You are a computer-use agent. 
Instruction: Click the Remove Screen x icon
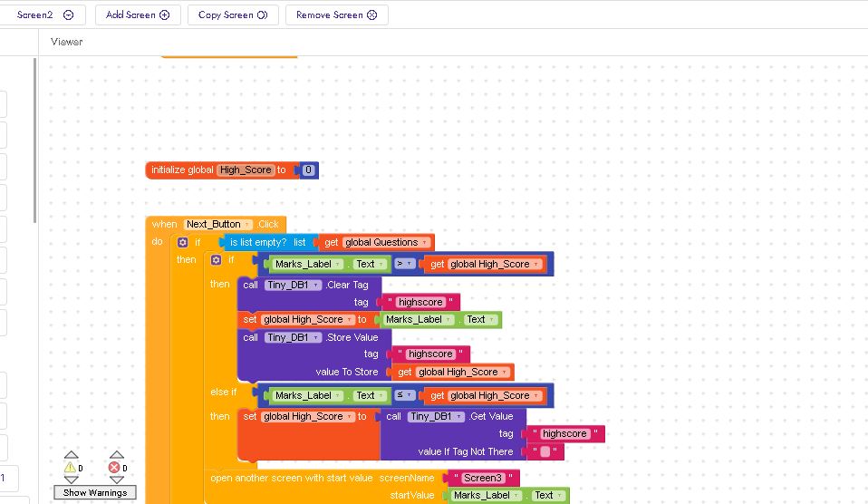coord(371,15)
